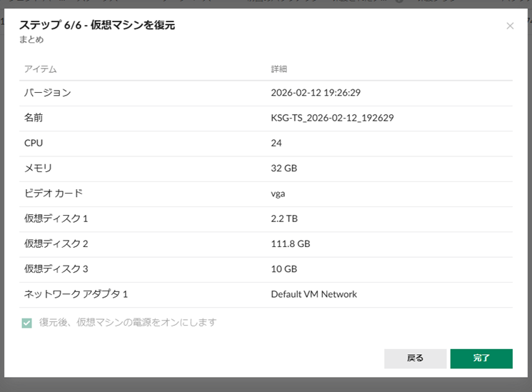Screen dimensions: 532x392
Task: Select the メモリ row label
Action: (x=39, y=169)
